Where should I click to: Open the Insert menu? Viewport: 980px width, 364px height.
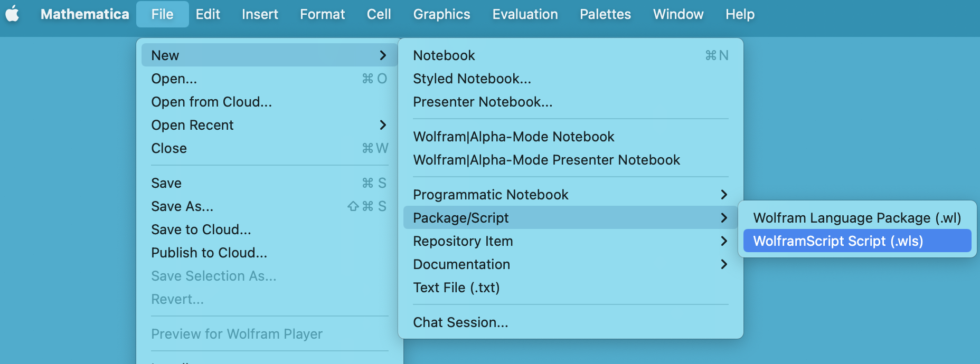tap(260, 14)
